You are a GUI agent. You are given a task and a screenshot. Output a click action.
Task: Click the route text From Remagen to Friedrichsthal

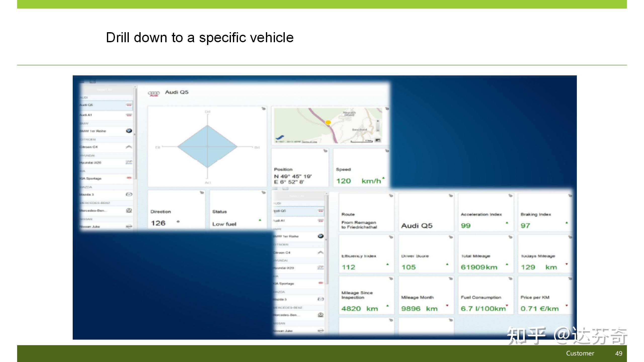point(359,225)
